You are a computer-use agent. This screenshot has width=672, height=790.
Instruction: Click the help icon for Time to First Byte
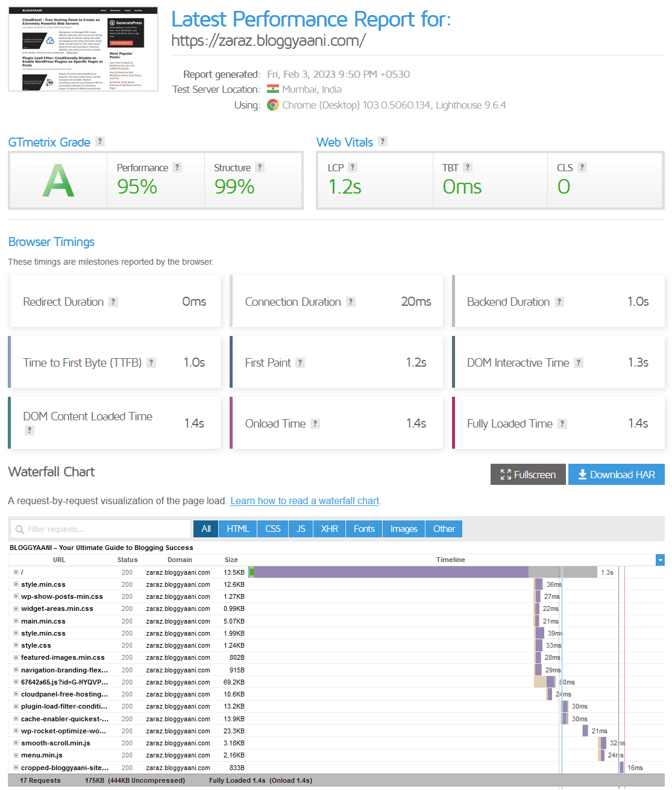151,362
